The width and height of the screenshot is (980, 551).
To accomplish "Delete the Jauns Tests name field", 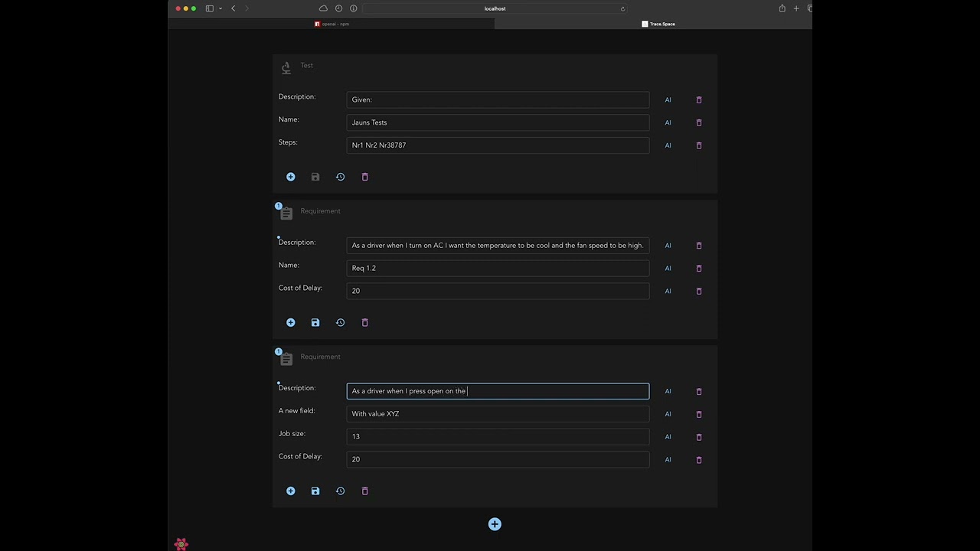I will [x=699, y=122].
